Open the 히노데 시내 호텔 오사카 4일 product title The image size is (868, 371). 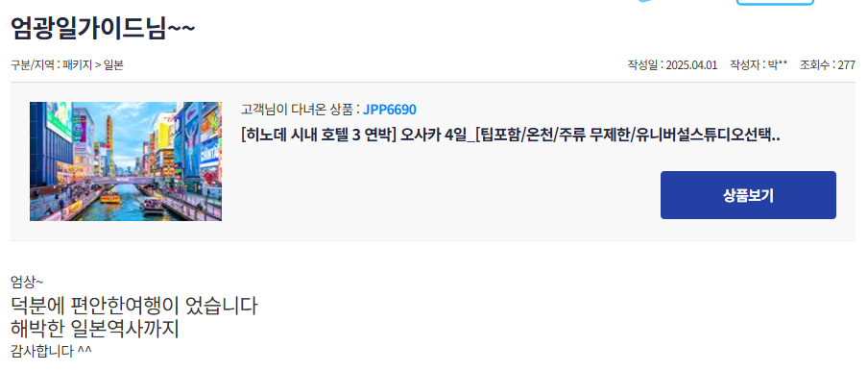coord(511,136)
